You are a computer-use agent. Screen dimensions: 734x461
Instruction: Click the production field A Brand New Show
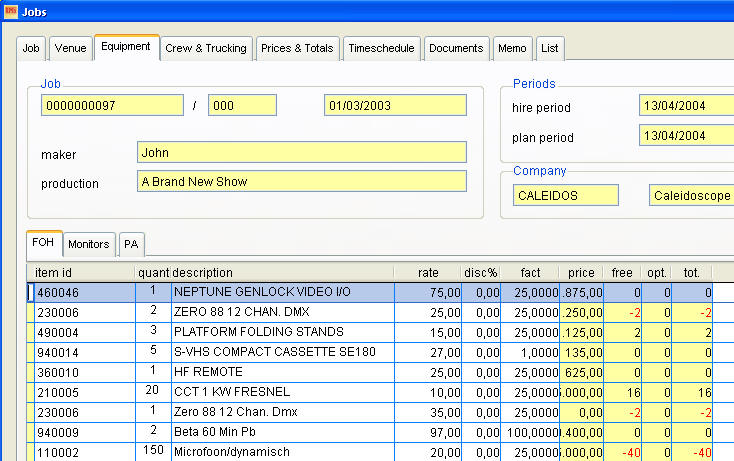coord(302,182)
